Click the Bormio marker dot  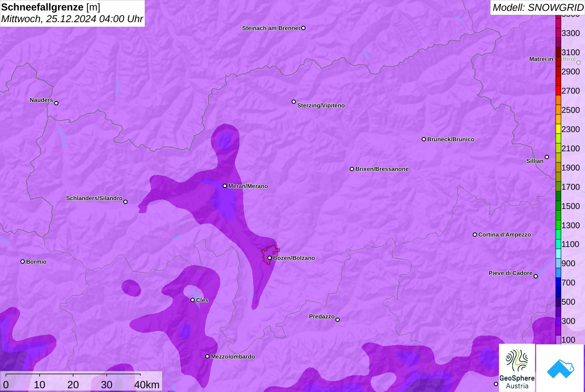click(x=23, y=262)
